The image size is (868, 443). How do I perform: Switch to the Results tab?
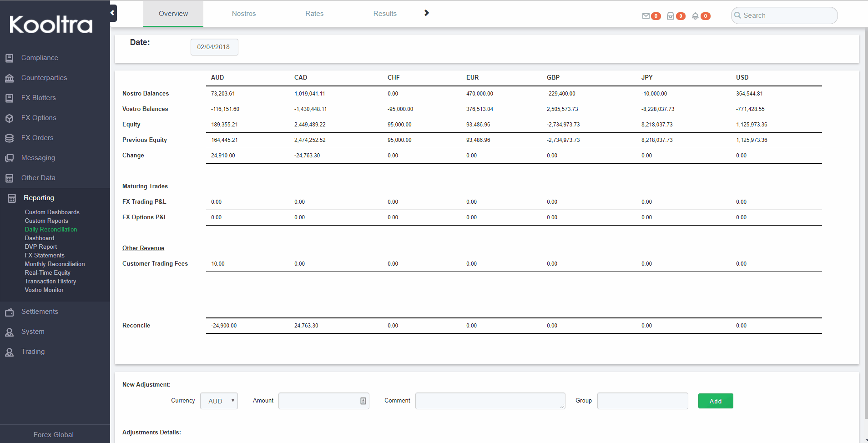point(385,14)
